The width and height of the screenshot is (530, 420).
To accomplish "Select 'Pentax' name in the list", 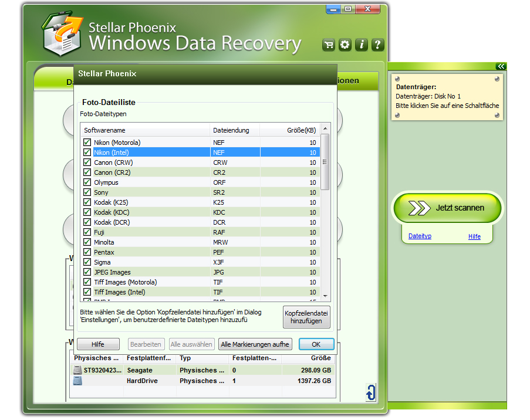I will (x=104, y=252).
